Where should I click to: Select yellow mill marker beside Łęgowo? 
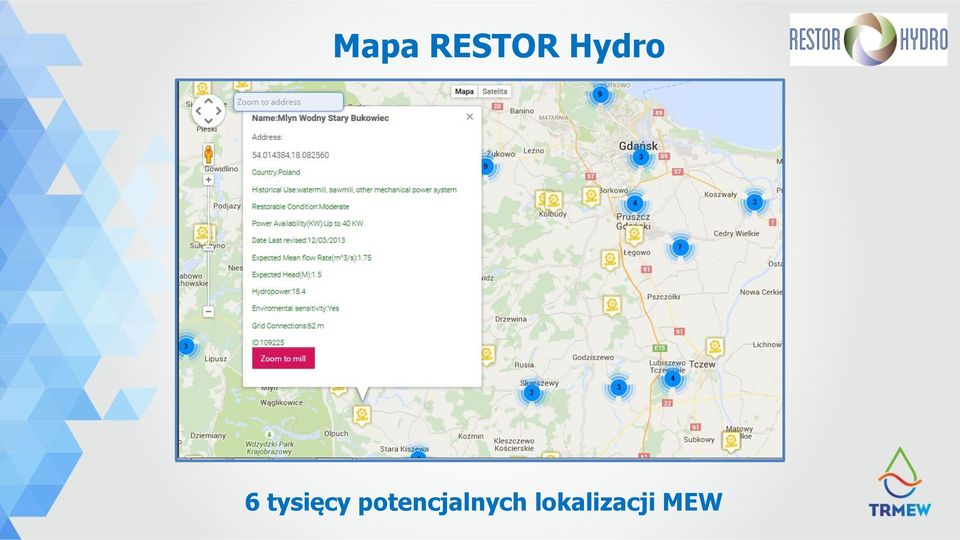(609, 260)
